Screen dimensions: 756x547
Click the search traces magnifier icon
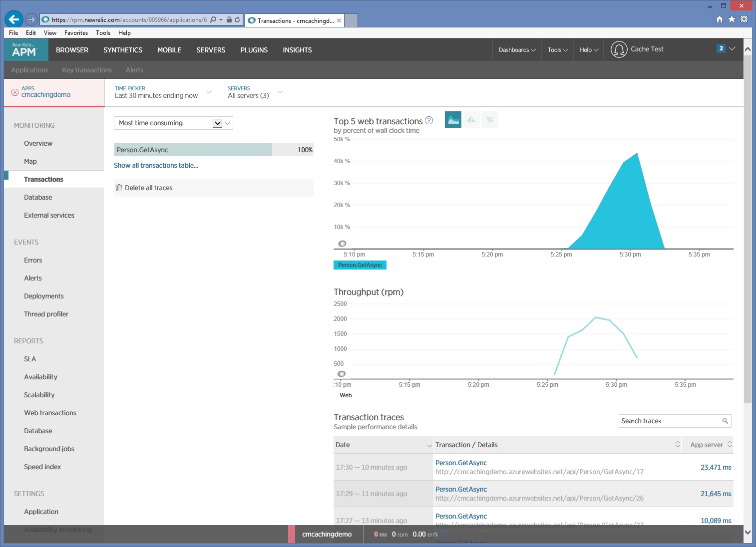(725, 421)
